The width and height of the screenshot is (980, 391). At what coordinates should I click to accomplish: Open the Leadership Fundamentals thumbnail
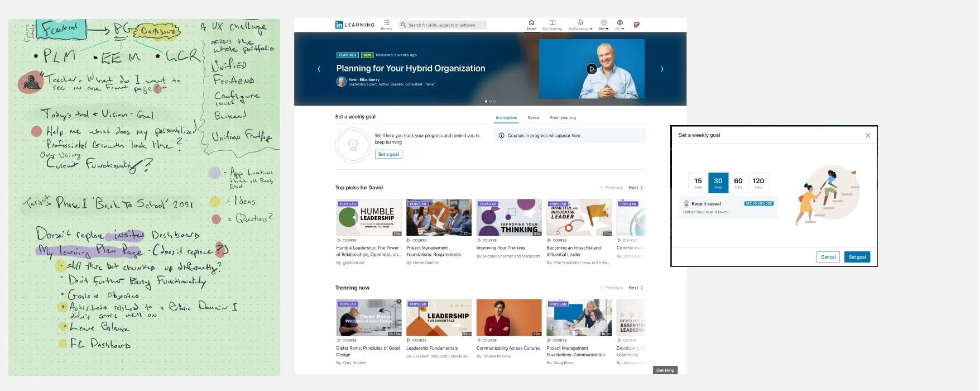pos(439,317)
